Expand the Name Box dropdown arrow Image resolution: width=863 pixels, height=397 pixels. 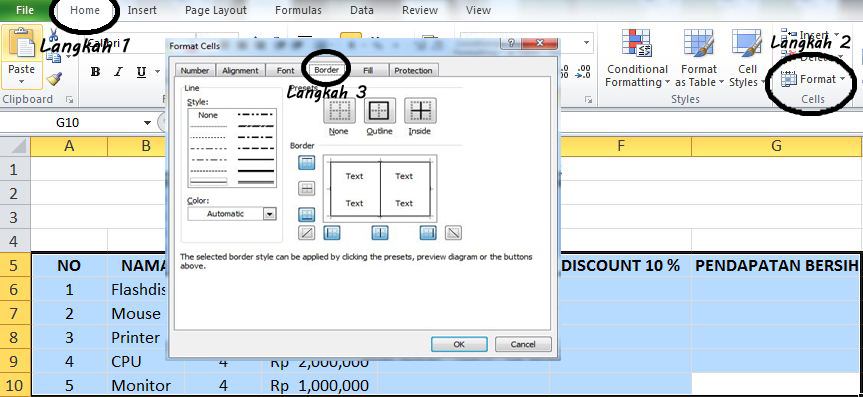tap(147, 122)
